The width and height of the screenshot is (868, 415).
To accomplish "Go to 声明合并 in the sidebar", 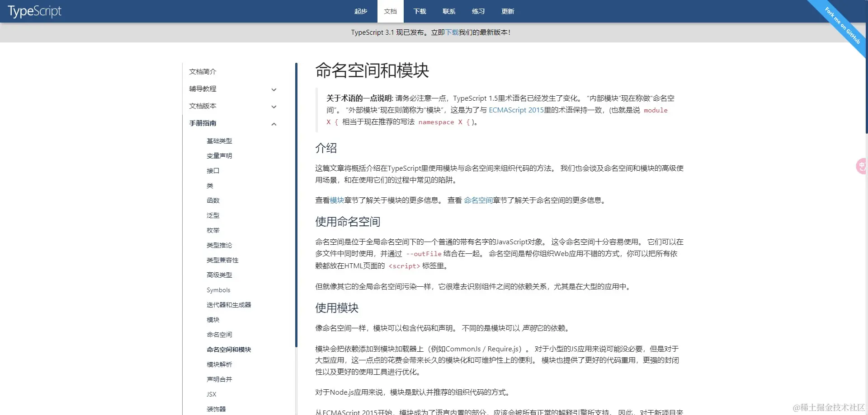I will pos(219,379).
